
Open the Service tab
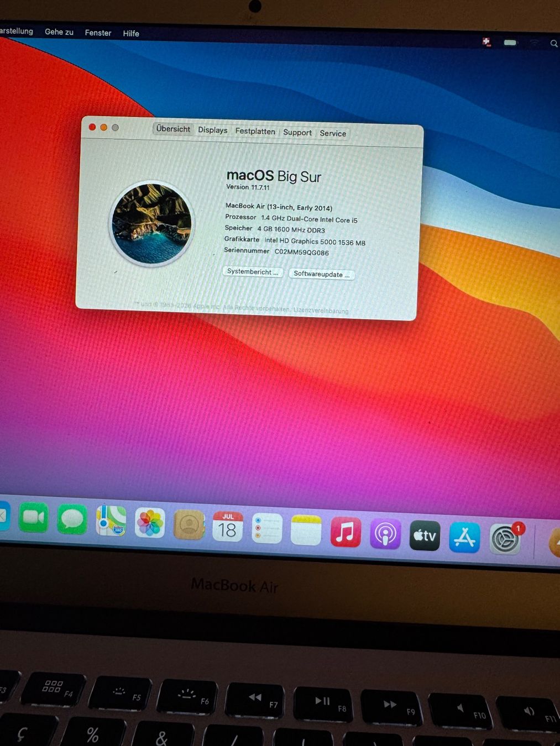click(x=333, y=133)
